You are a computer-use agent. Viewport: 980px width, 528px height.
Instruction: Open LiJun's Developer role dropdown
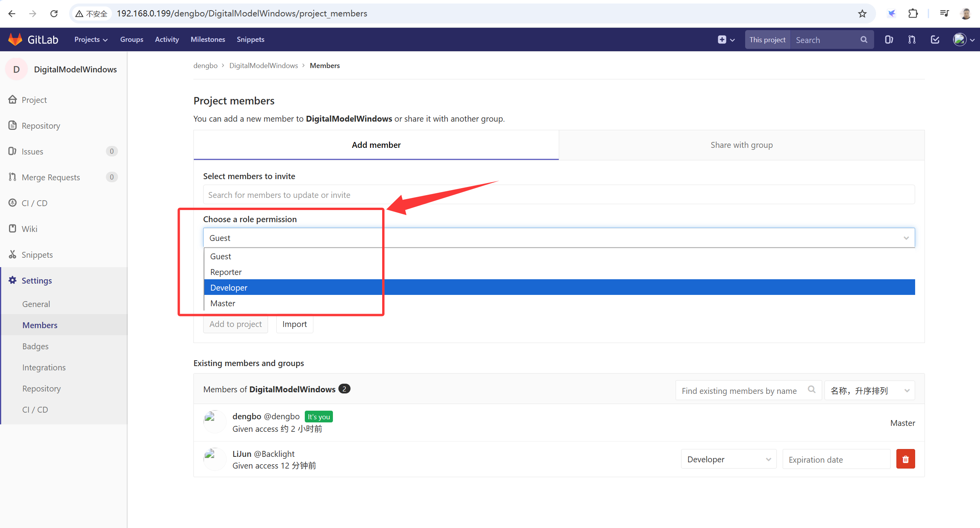tap(728, 459)
